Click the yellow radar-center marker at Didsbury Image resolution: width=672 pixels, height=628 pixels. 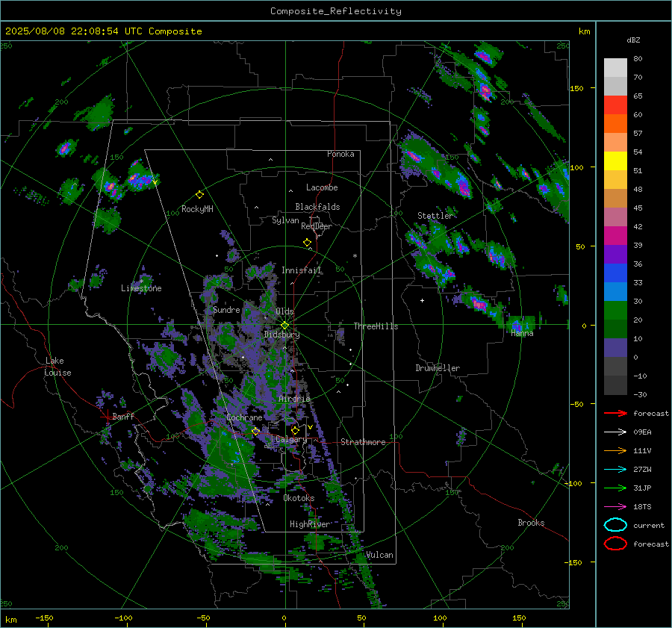284,326
